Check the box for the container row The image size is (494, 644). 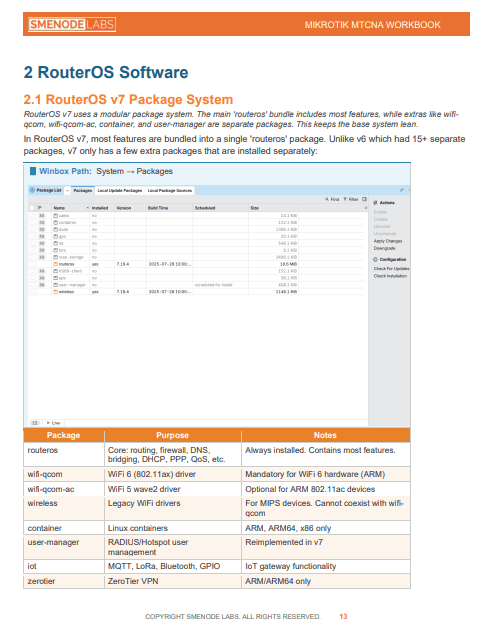point(32,222)
